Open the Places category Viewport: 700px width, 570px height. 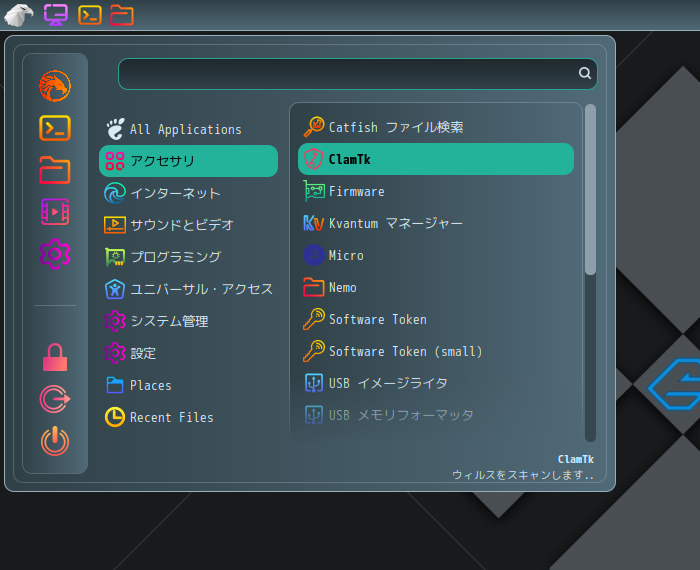[188, 385]
